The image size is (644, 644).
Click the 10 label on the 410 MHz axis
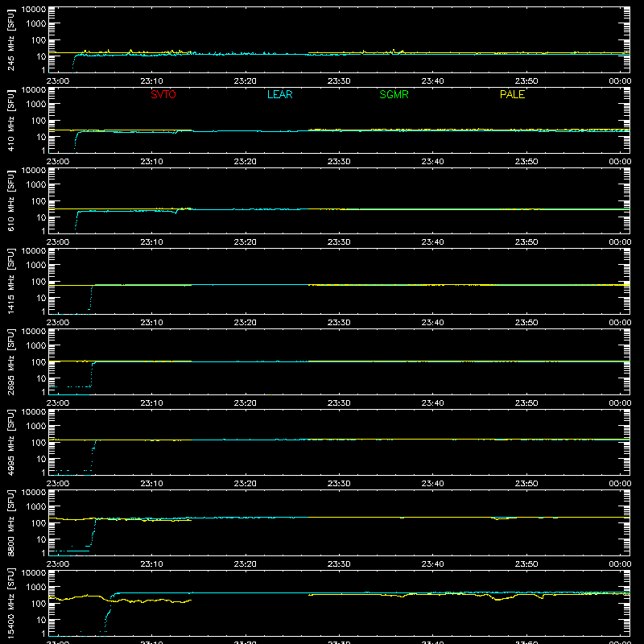coord(42,137)
